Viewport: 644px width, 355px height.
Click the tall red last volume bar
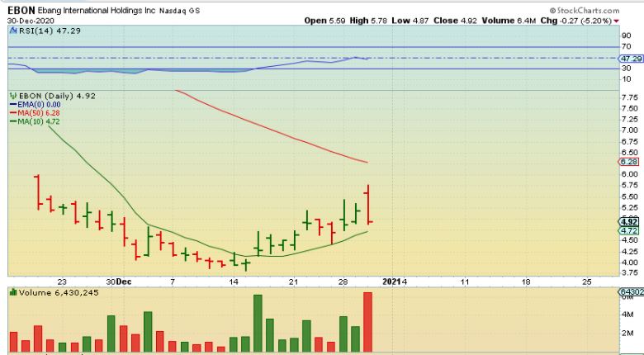click(367, 322)
